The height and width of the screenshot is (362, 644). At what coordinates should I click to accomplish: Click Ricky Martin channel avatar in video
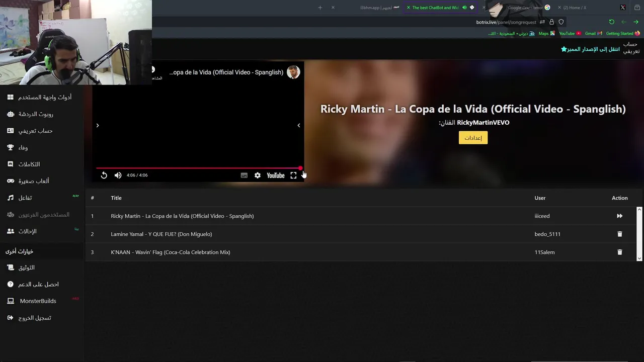pos(293,72)
